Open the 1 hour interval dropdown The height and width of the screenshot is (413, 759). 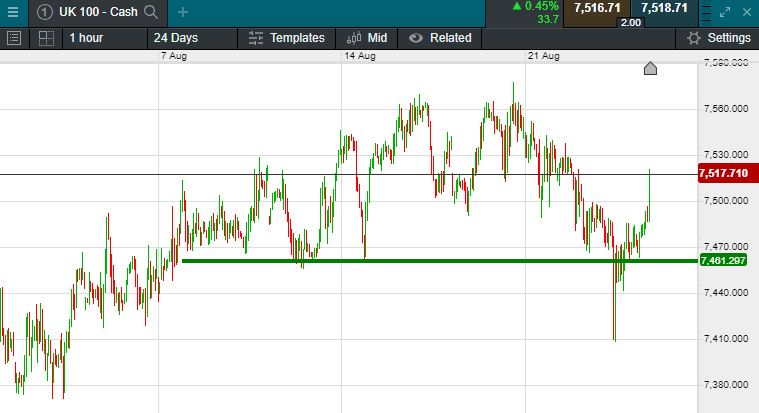click(x=105, y=38)
